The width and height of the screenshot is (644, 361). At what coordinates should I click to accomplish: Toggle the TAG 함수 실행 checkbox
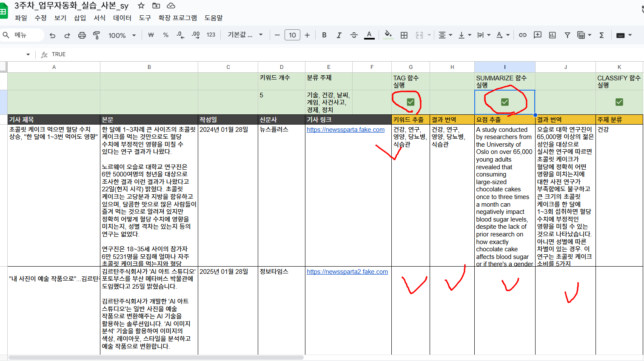point(410,102)
